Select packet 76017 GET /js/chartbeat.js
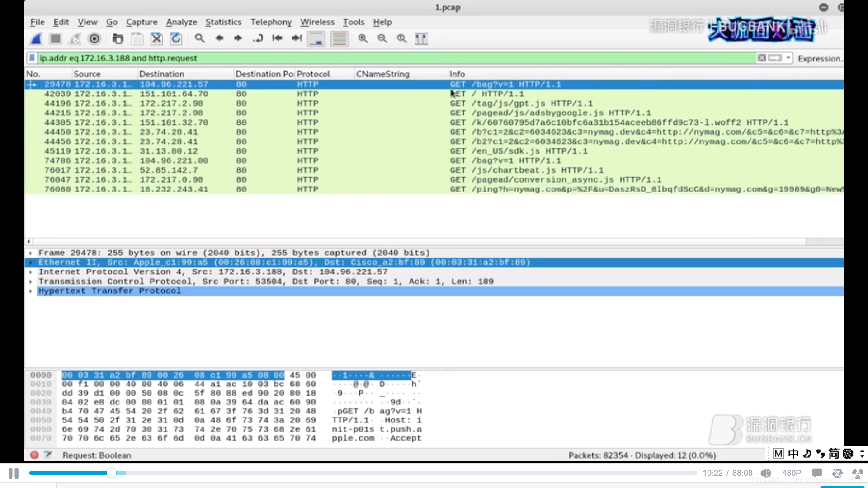The width and height of the screenshot is (868, 488). [x=434, y=170]
